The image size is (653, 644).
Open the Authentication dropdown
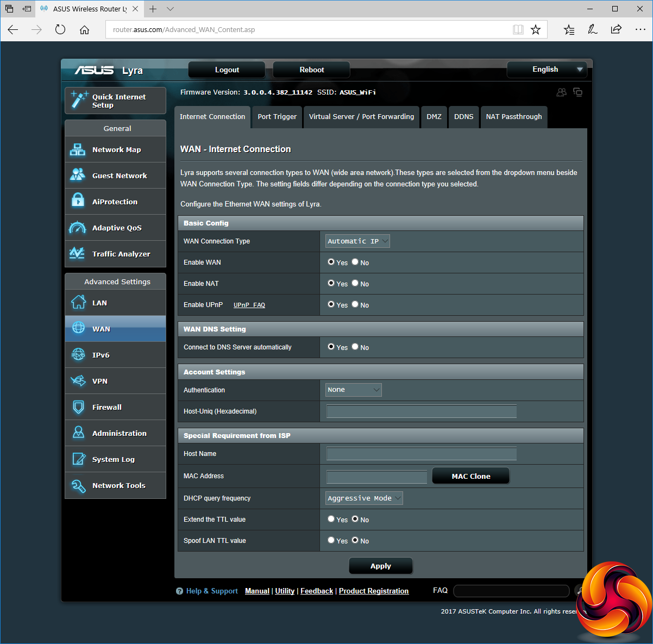(x=354, y=390)
